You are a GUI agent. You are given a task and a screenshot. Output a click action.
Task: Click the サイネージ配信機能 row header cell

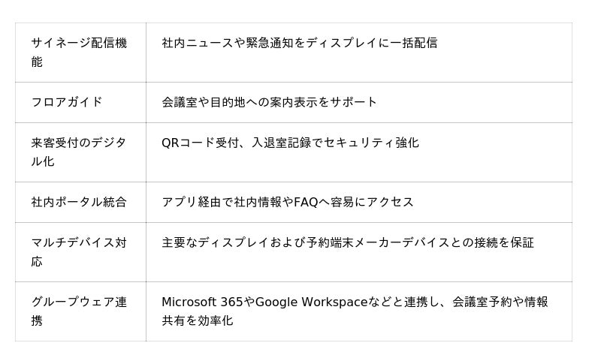[x=80, y=53]
